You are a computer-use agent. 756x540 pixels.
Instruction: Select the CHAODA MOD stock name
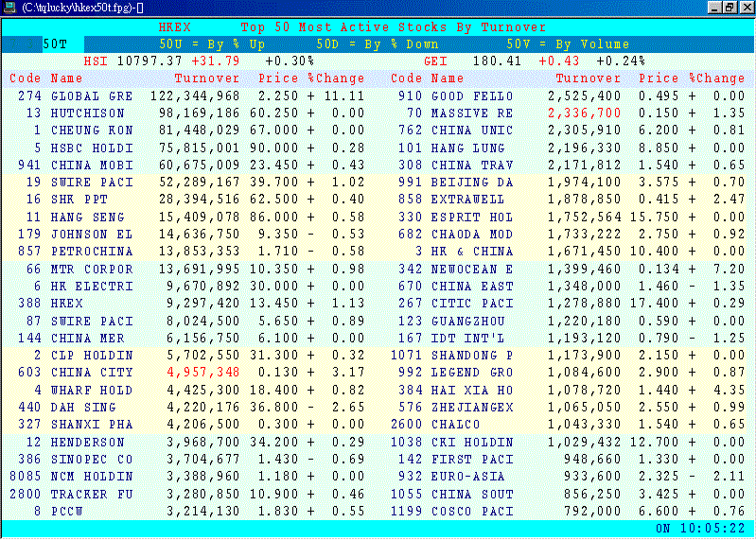click(472, 235)
